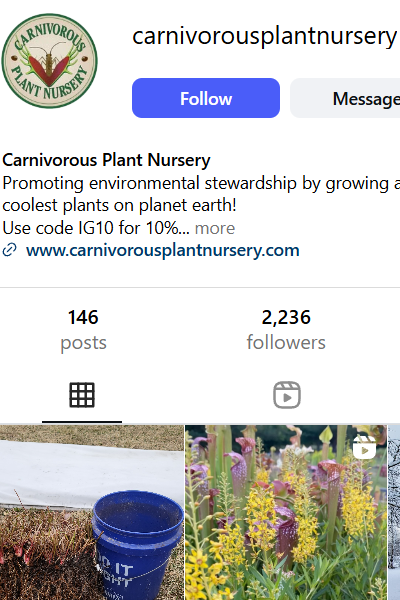Select the posts grid tab icon
The image size is (400, 600).
(x=82, y=395)
